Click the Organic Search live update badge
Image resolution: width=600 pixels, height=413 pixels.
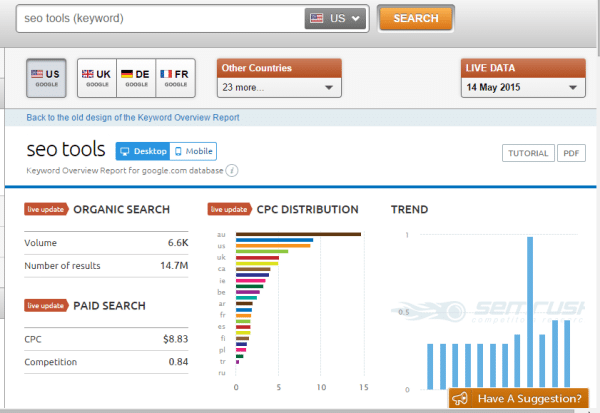pyautogui.click(x=46, y=209)
